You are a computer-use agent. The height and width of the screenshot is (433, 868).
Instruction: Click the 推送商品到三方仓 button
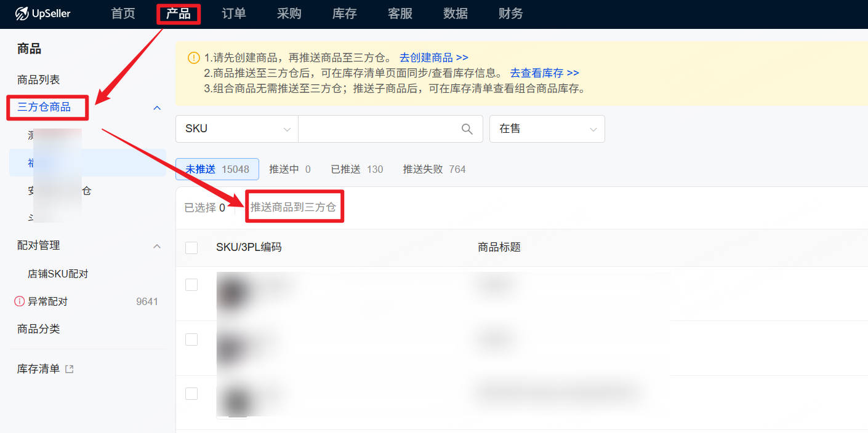(x=293, y=207)
